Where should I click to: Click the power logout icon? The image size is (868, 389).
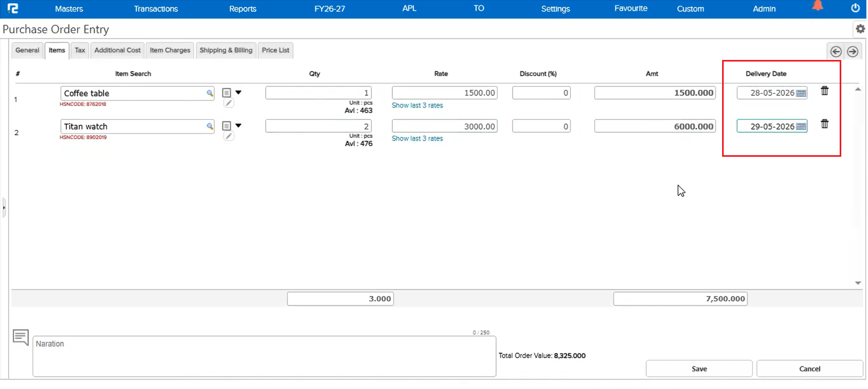[x=855, y=8]
